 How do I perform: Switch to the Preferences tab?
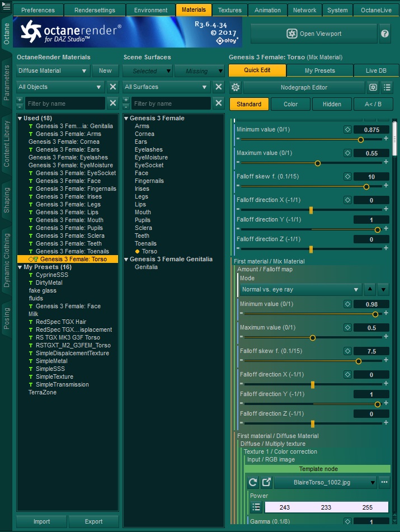pyautogui.click(x=38, y=10)
